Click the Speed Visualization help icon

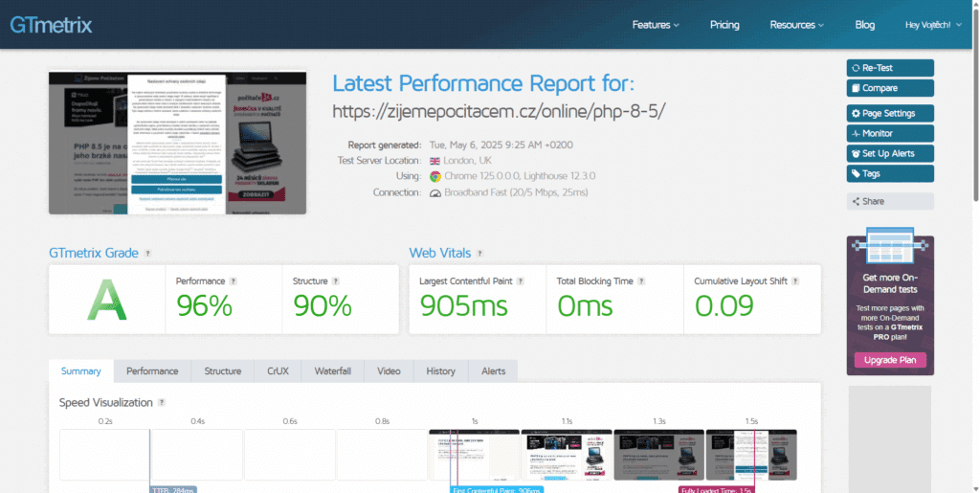click(x=161, y=403)
